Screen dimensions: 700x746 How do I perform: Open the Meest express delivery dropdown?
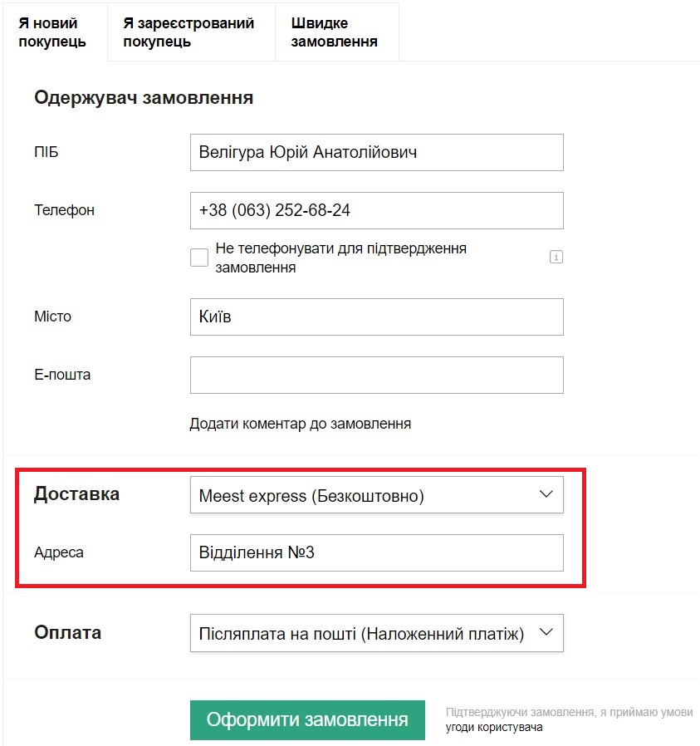[x=377, y=495]
